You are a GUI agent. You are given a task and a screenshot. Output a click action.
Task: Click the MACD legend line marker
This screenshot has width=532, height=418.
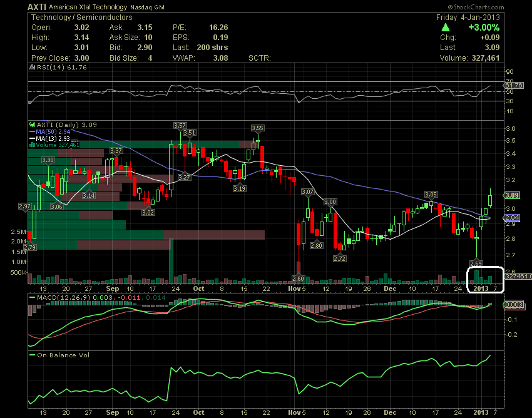(33, 297)
